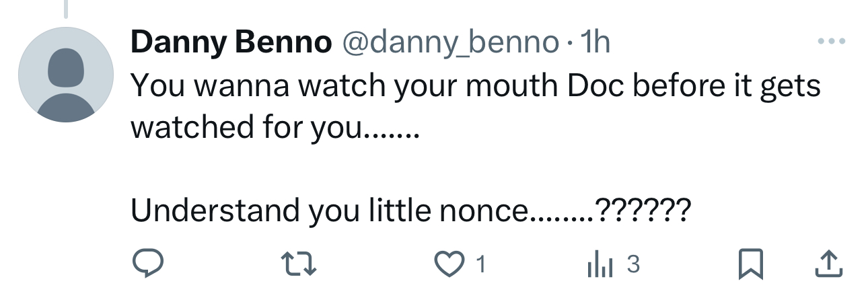The image size is (868, 308).
Task: Click the empty space between tweet paragraphs
Action: tap(404, 168)
